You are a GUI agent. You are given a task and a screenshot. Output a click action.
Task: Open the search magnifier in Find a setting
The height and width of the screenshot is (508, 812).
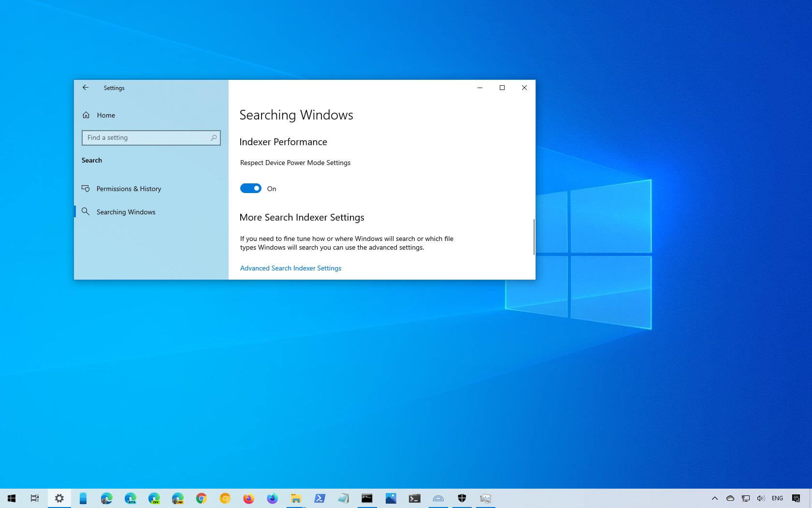click(x=213, y=138)
